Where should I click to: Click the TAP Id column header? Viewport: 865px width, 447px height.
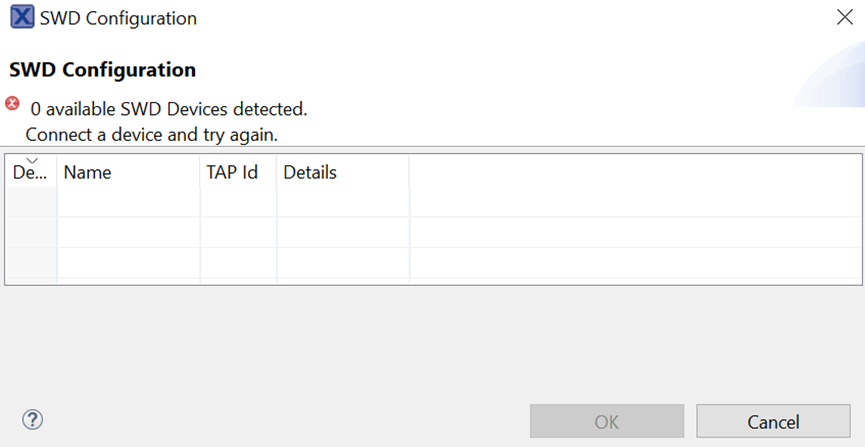[x=238, y=173]
